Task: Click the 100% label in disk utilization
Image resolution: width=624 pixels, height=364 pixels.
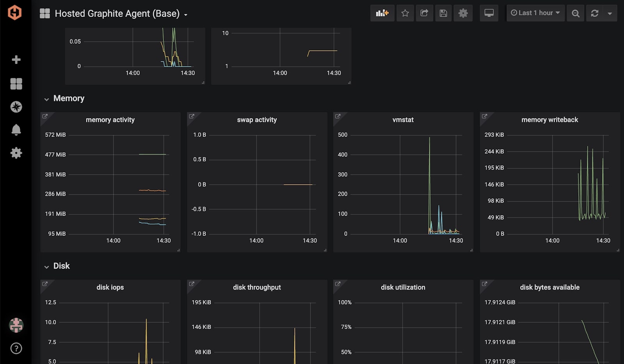Action: 345,302
